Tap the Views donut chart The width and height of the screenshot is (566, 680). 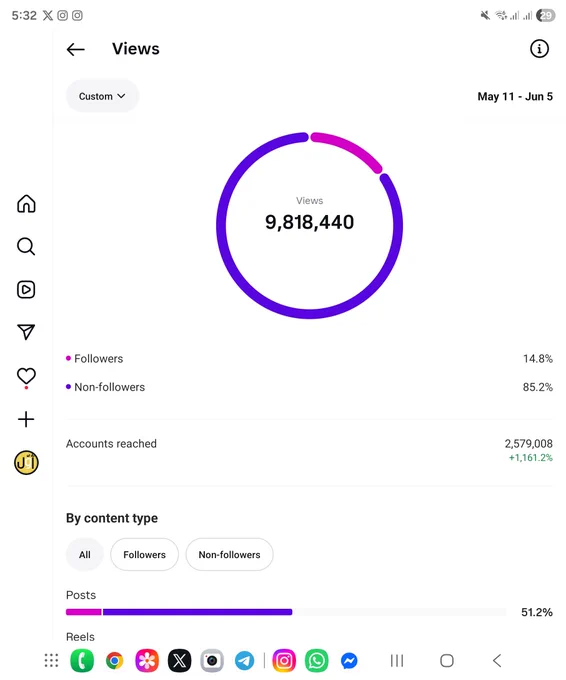pos(309,226)
